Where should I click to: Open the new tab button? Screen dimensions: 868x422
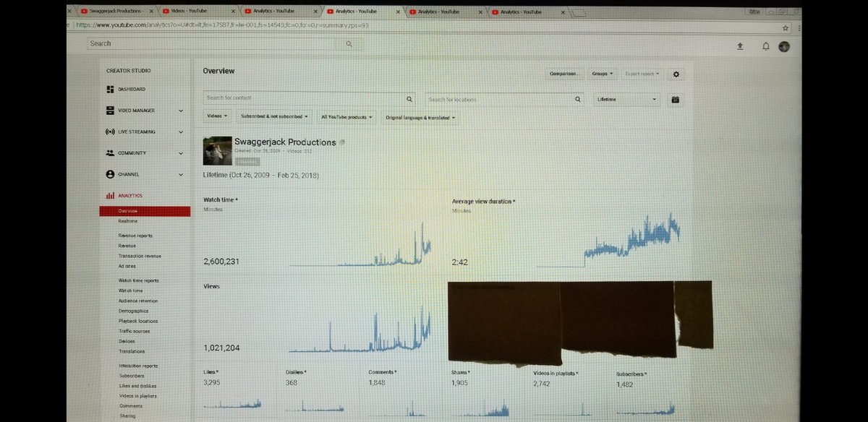[x=579, y=12]
